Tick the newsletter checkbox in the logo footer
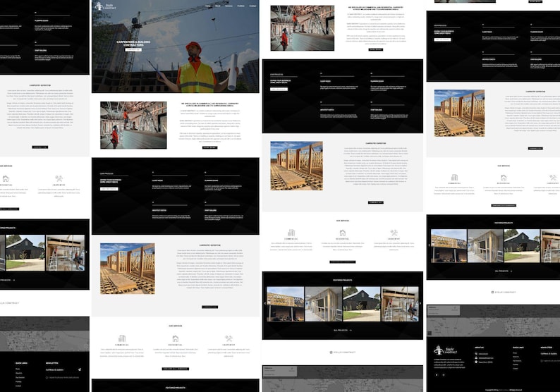Screen dimensions: 560x392 click(542, 360)
